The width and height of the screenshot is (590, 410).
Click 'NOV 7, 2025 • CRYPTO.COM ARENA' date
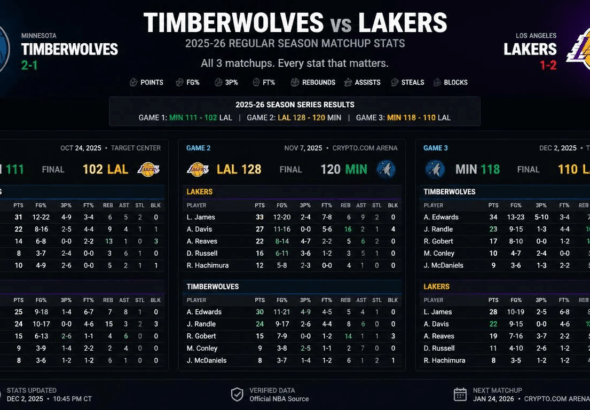click(341, 148)
